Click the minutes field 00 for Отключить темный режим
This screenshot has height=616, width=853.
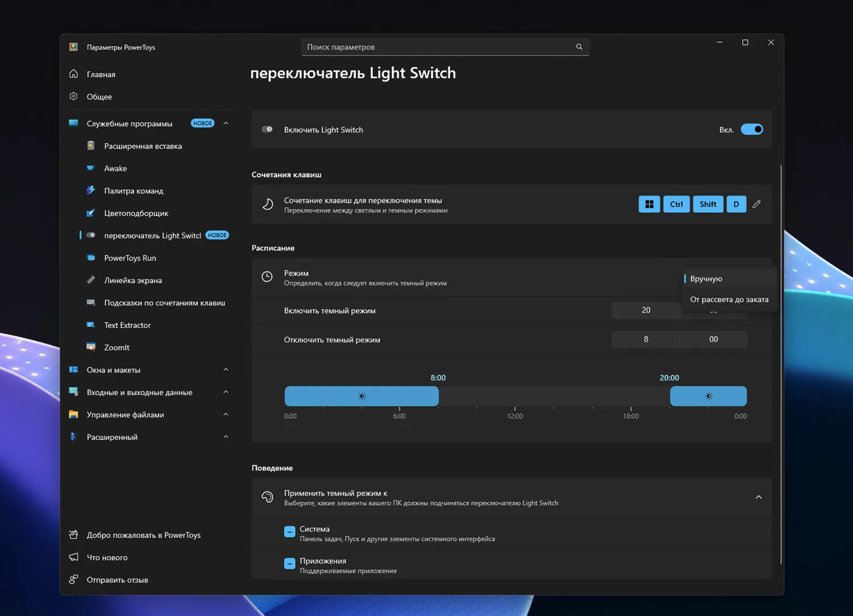coord(714,339)
